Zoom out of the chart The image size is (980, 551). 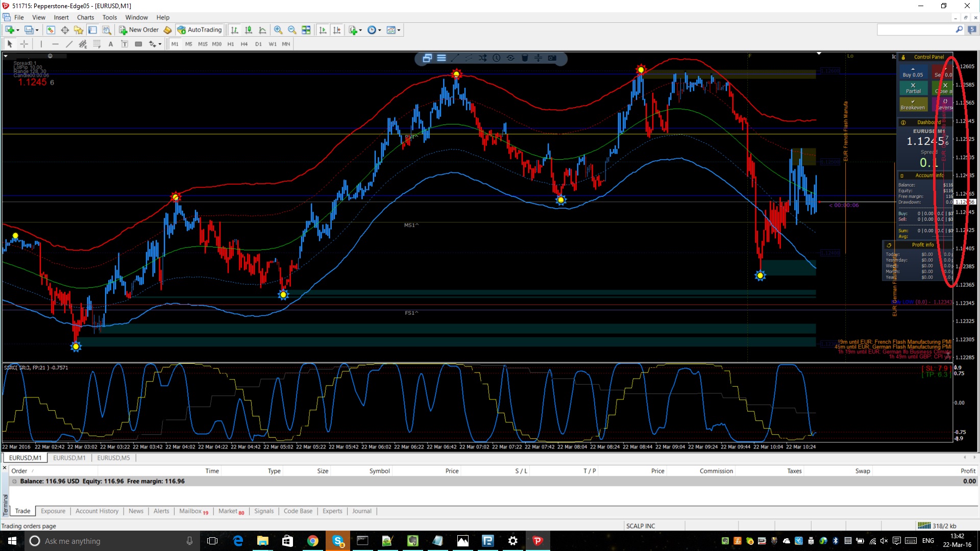[292, 30]
